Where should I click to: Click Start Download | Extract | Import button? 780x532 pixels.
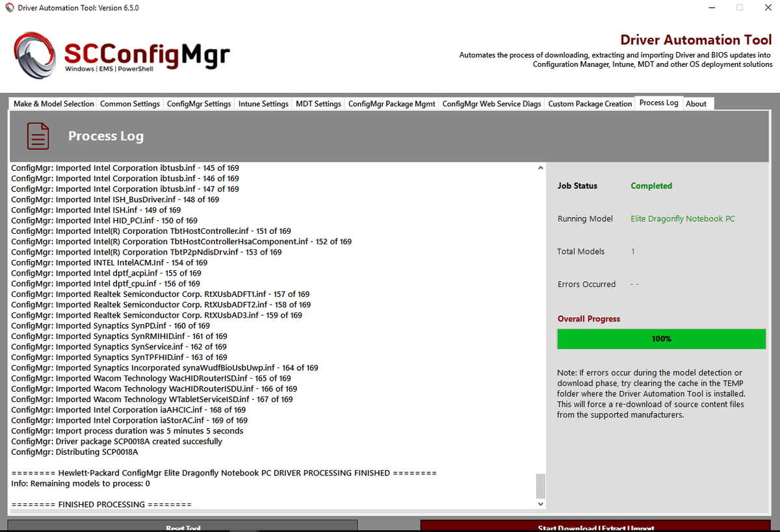click(596, 526)
